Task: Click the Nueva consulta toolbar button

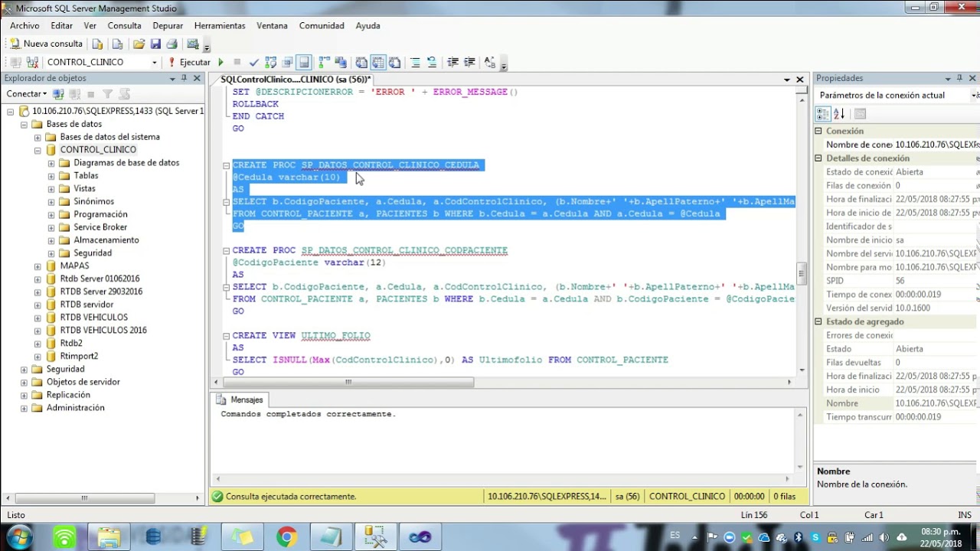Action: (x=46, y=44)
